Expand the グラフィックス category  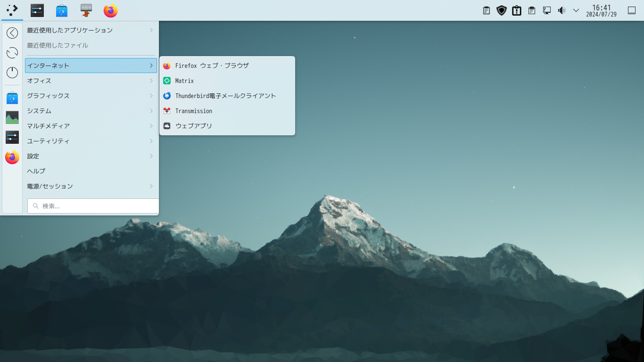pos(91,96)
